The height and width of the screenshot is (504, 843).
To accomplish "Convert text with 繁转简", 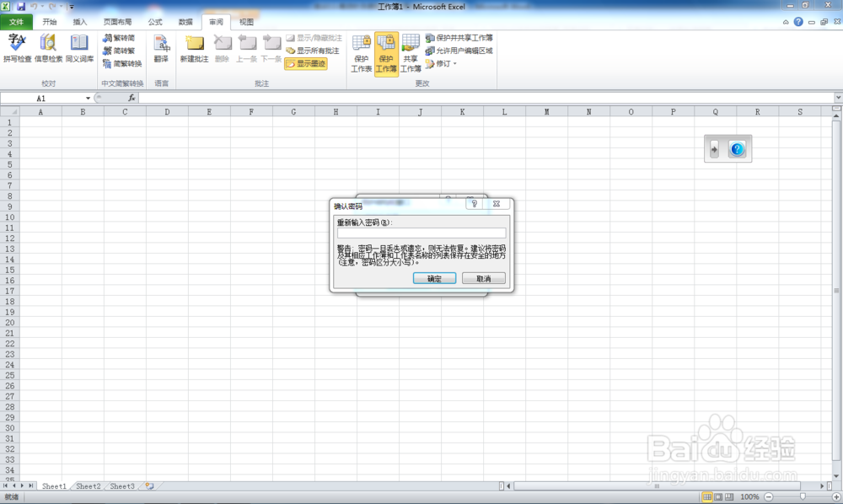I will [x=120, y=38].
